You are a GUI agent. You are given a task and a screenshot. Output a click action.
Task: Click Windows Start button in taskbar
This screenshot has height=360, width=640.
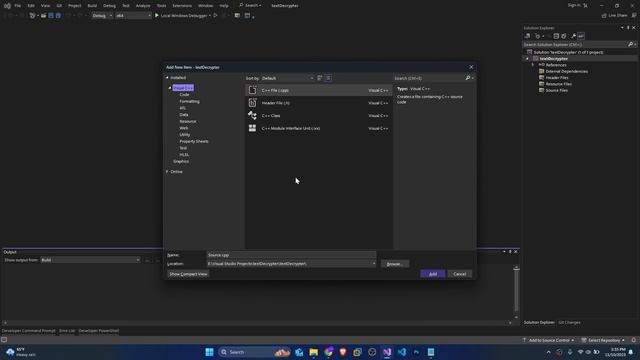[x=209, y=352]
